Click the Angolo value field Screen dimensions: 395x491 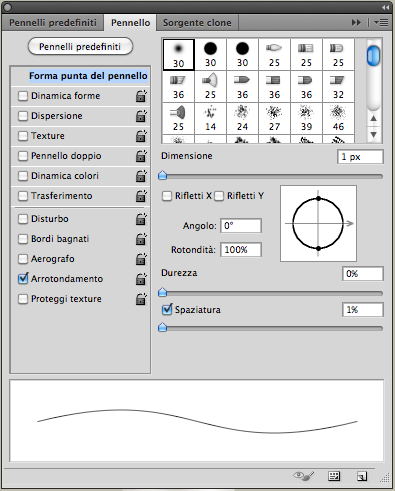click(x=241, y=226)
